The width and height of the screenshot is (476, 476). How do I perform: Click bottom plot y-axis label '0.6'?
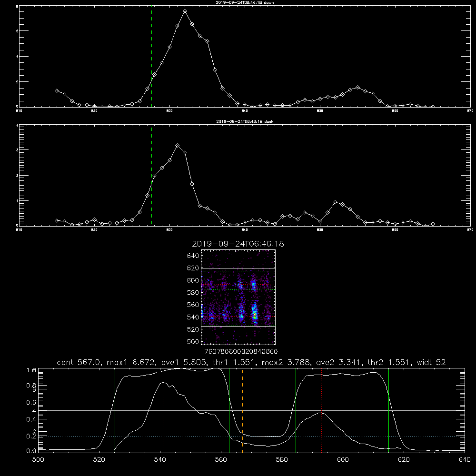point(31,402)
